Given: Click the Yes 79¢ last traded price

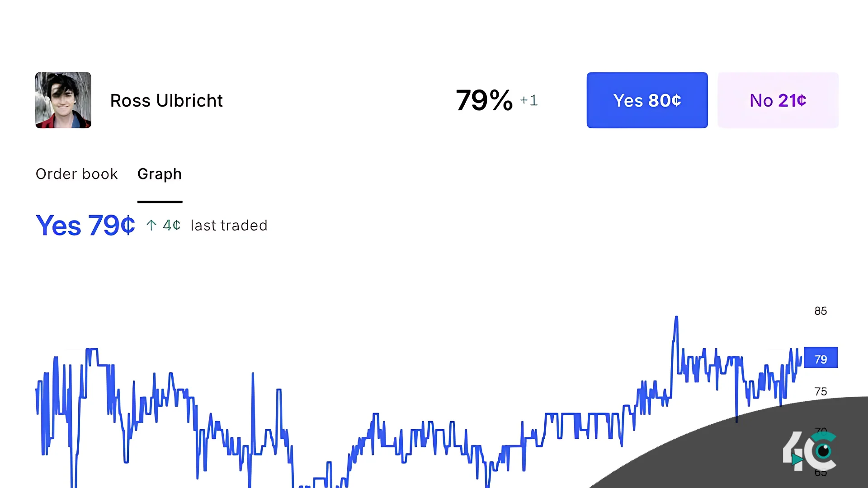Looking at the screenshot, I should 85,225.
